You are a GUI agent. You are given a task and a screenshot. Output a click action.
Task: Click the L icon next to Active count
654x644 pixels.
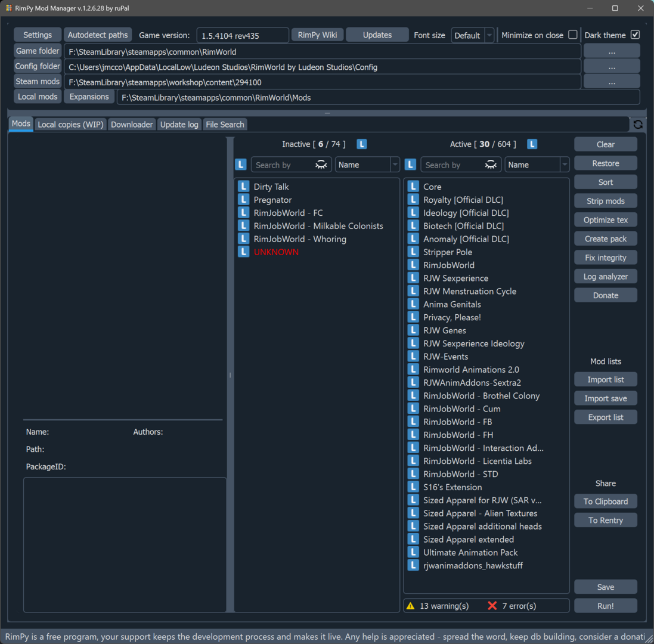532,144
